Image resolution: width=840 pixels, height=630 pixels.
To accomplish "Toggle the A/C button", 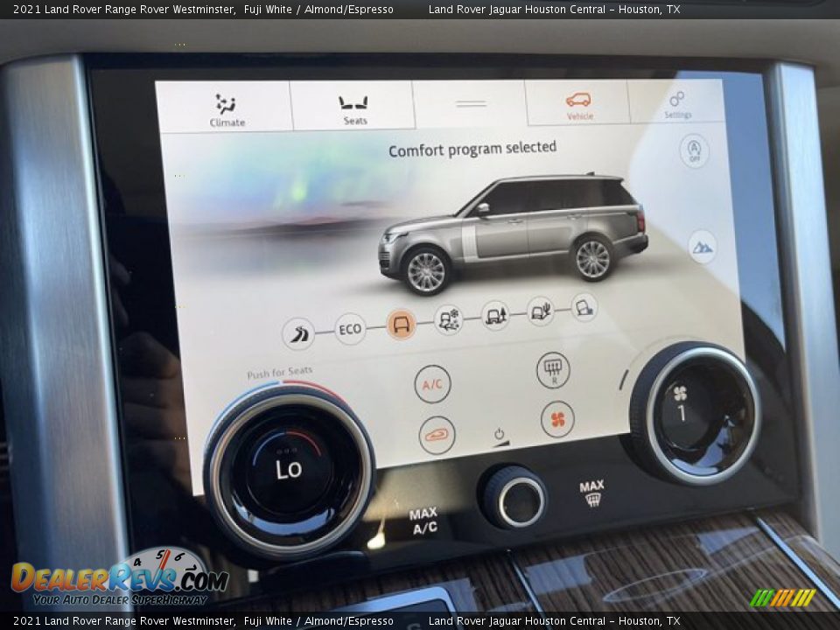I will pyautogui.click(x=432, y=384).
